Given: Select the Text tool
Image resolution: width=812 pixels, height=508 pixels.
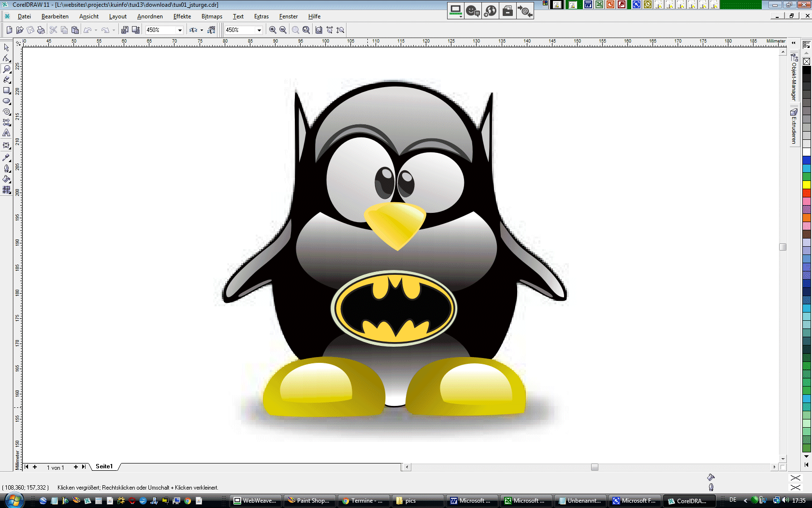Looking at the screenshot, I should coord(6,133).
